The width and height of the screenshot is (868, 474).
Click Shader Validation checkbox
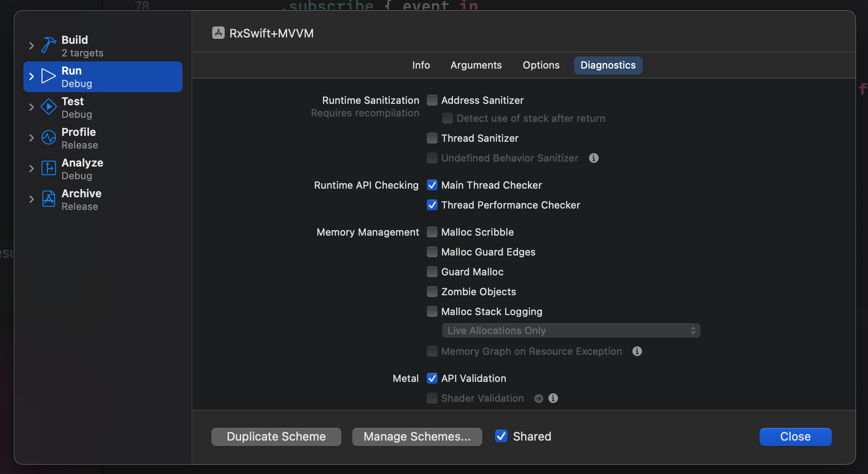432,398
